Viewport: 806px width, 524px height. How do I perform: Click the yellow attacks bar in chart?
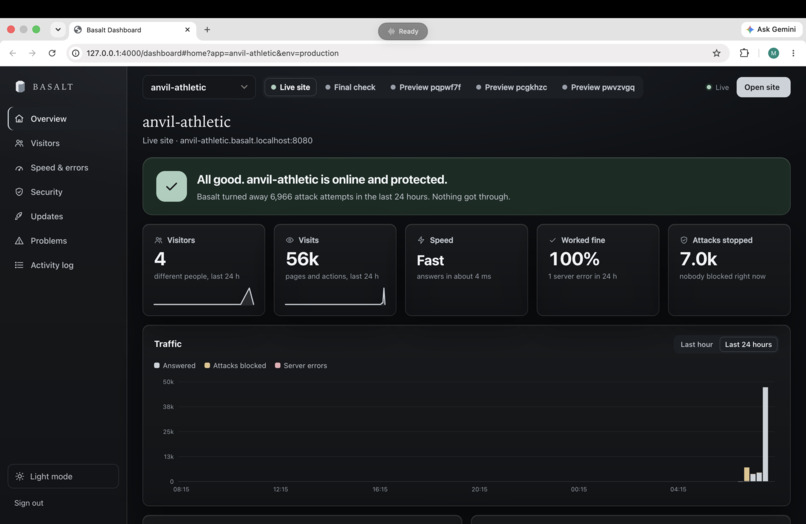pos(747,474)
